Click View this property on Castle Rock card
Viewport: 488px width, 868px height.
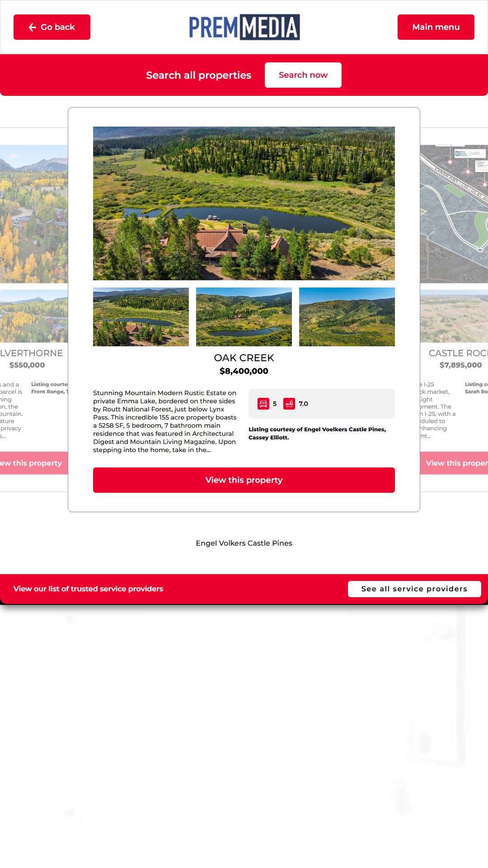[454, 463]
